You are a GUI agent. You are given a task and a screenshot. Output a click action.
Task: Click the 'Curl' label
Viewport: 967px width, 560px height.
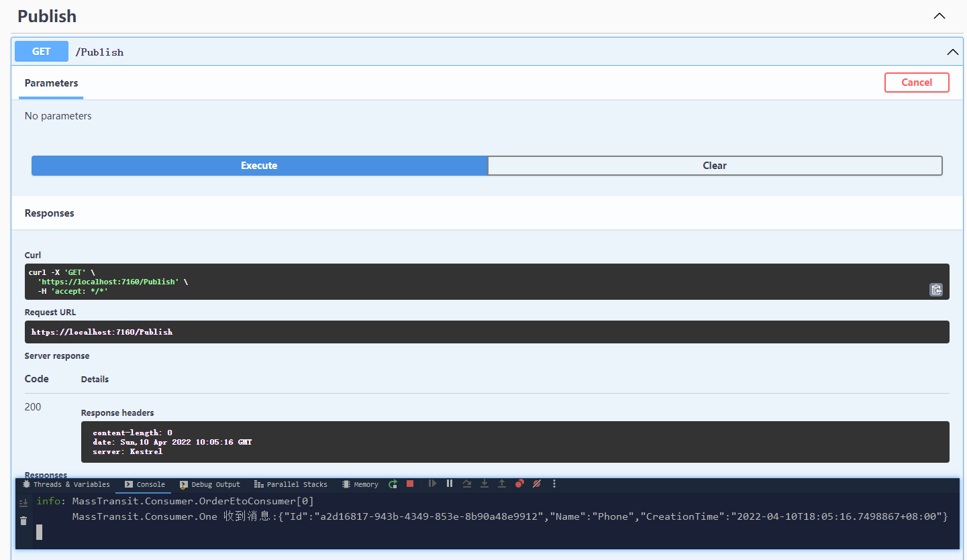[x=33, y=256]
